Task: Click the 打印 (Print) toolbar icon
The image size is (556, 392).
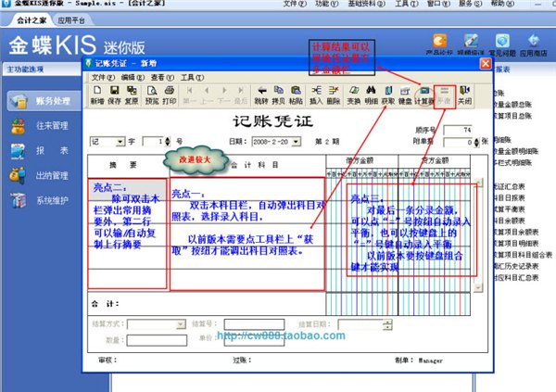Action: click(170, 95)
